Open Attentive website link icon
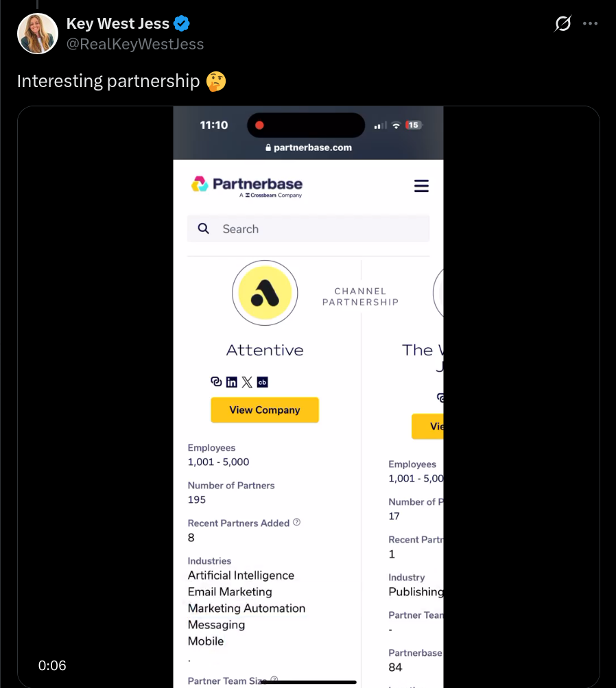Viewport: 616px width, 688px height. coord(216,382)
